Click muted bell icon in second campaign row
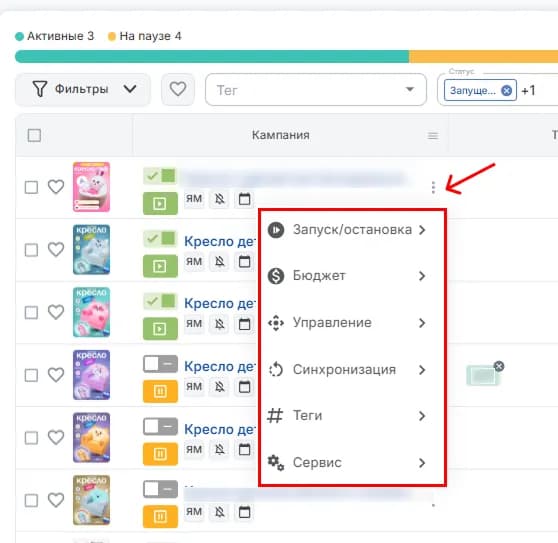 pos(220,262)
